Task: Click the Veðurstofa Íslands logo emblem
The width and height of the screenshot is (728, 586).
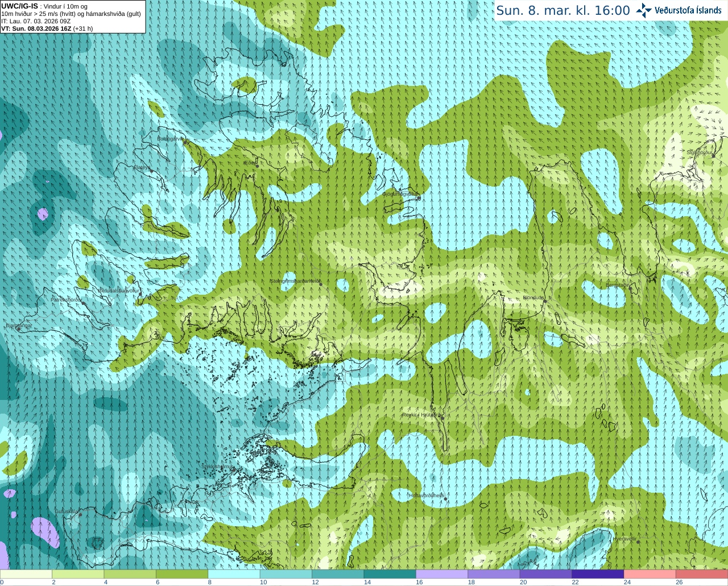Action: (644, 10)
